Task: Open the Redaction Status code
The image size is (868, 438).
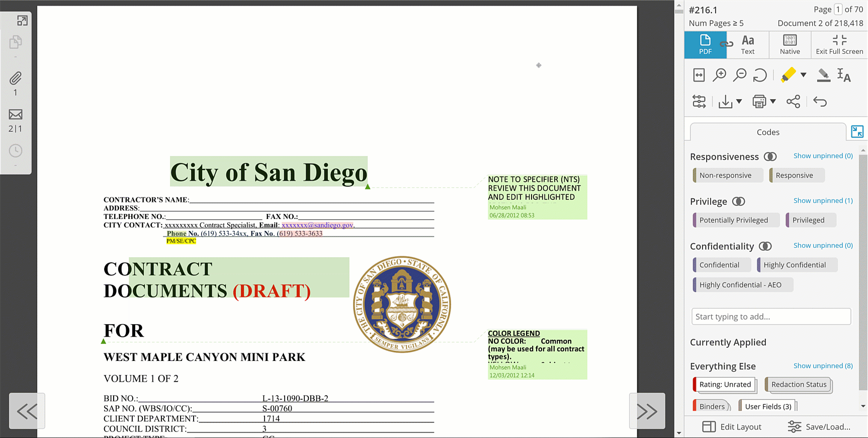Action: pyautogui.click(x=798, y=385)
